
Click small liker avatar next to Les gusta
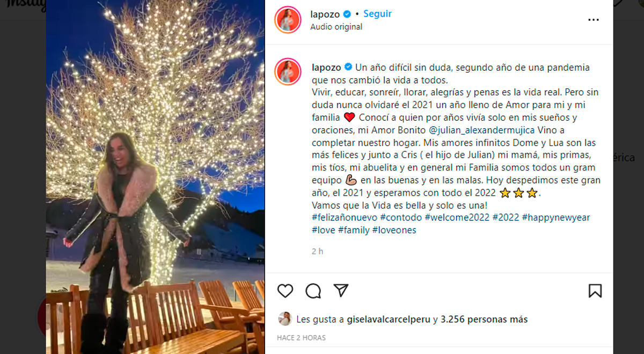284,319
